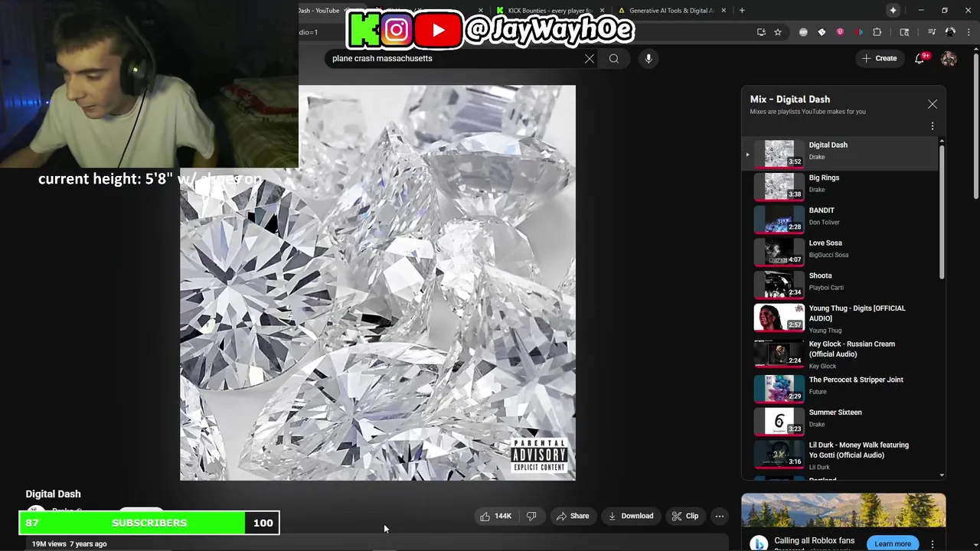Click the 19M views 7 years ago text
980x551 pixels.
coord(69,544)
